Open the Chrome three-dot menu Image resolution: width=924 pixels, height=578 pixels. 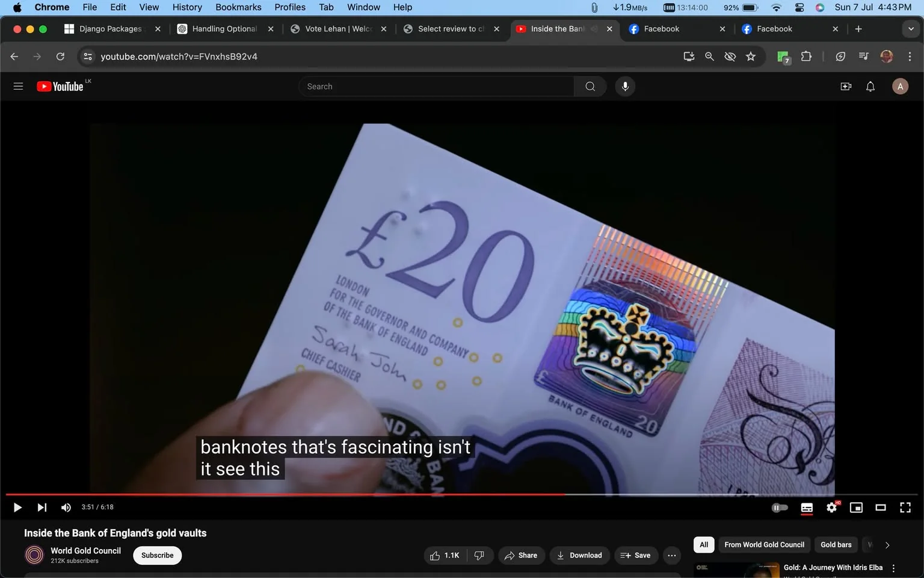(x=910, y=57)
